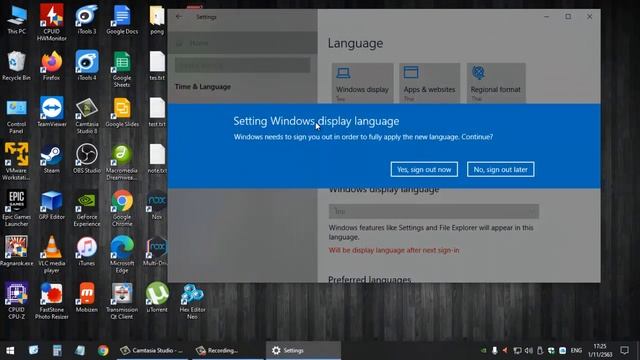Open Macromedia Dreamweaver shortcut
This screenshot has height=360, width=640.
122,162
